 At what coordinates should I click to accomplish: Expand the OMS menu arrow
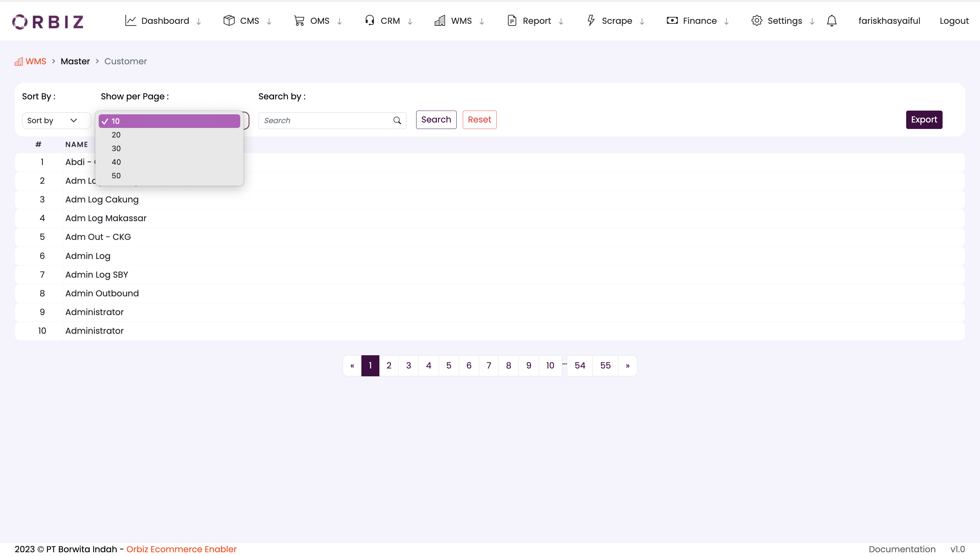pos(339,21)
